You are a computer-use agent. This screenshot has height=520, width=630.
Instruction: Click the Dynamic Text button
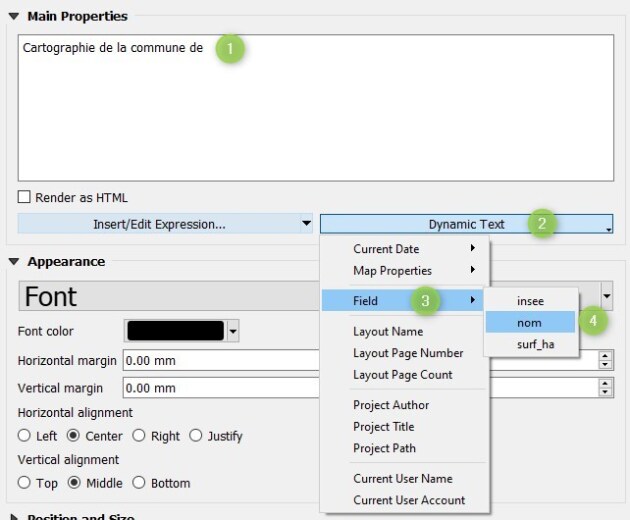[466, 224]
